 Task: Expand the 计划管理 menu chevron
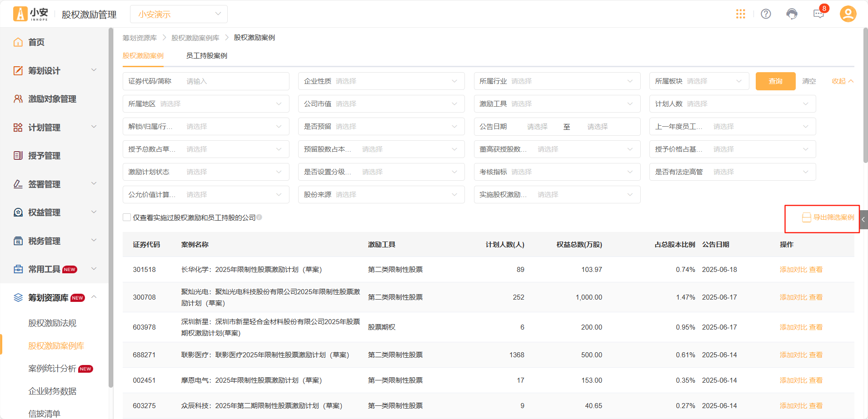click(x=94, y=127)
